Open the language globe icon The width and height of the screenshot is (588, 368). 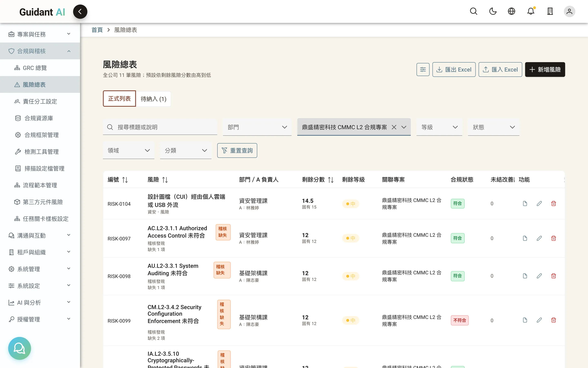tap(511, 11)
